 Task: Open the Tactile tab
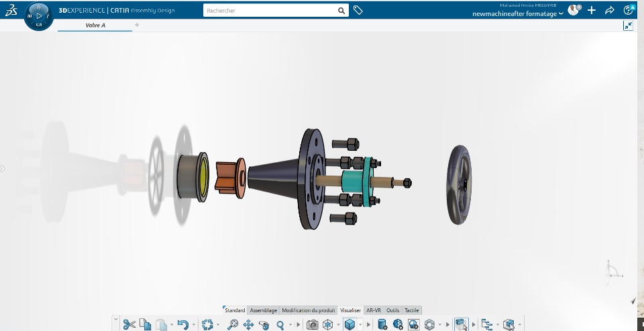411,310
